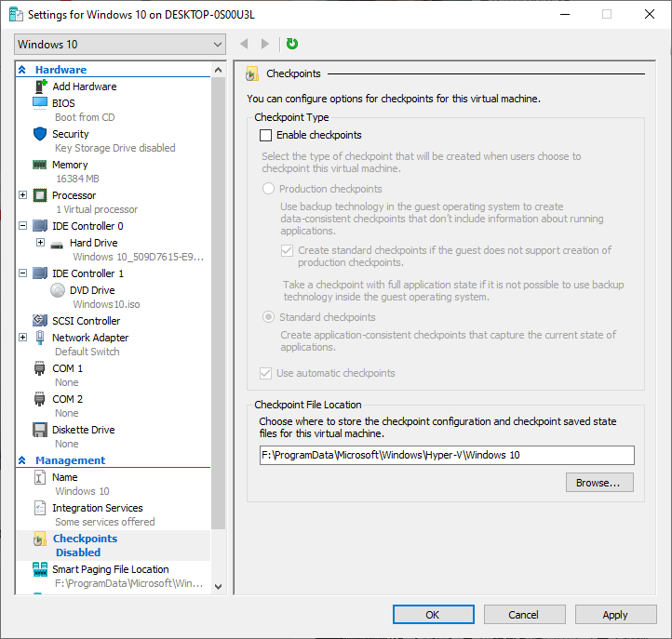
Task: Select the Diskette Drive floppy icon
Action: [40, 430]
